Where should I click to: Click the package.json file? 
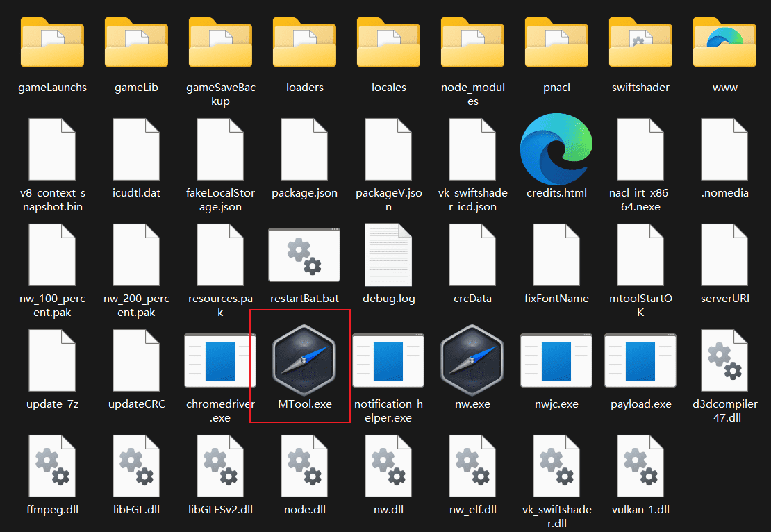[x=304, y=149]
